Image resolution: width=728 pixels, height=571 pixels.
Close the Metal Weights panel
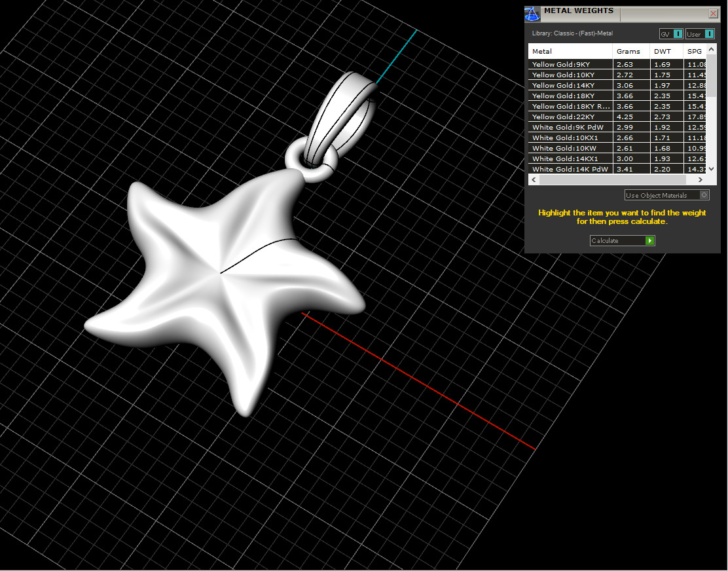(713, 14)
